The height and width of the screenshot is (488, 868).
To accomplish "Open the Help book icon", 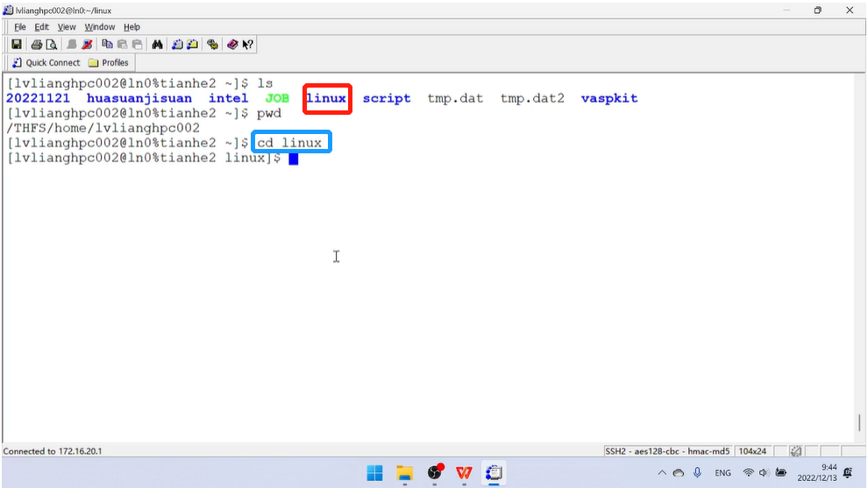I will click(x=232, y=45).
